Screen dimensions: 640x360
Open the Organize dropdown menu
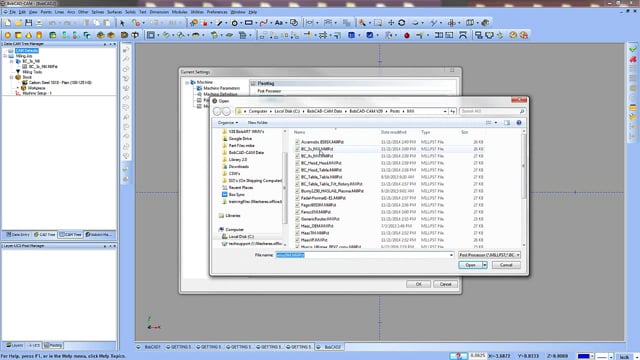[227, 122]
